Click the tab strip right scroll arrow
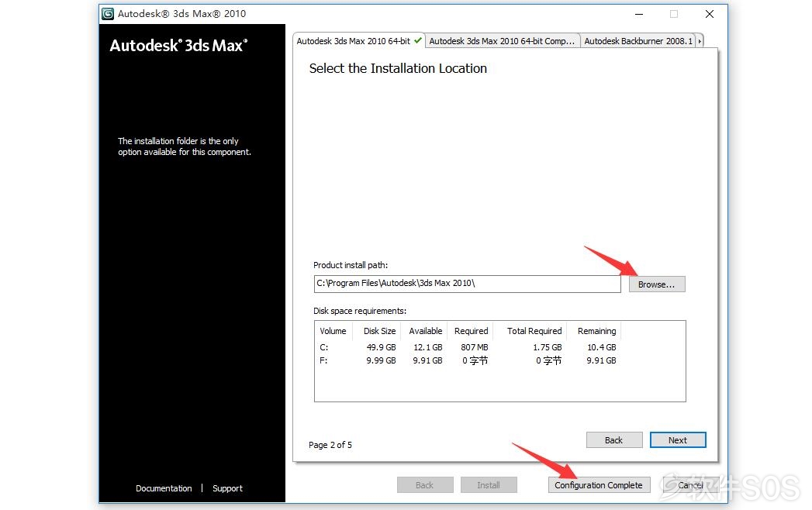 (x=700, y=41)
